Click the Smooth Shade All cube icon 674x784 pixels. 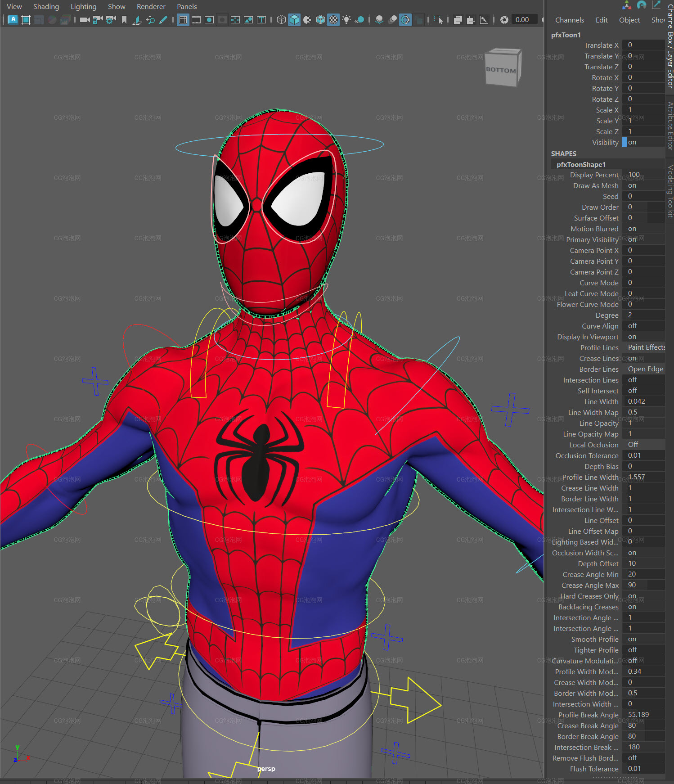(294, 20)
